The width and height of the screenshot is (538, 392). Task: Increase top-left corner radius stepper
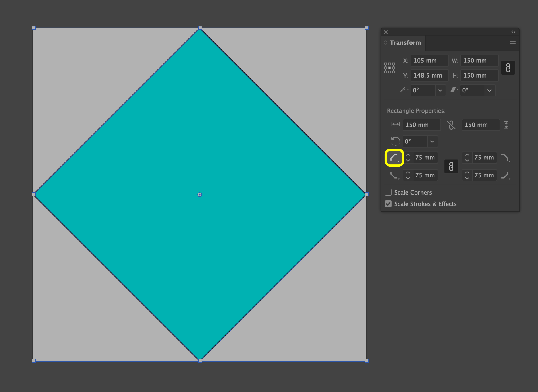coord(408,155)
